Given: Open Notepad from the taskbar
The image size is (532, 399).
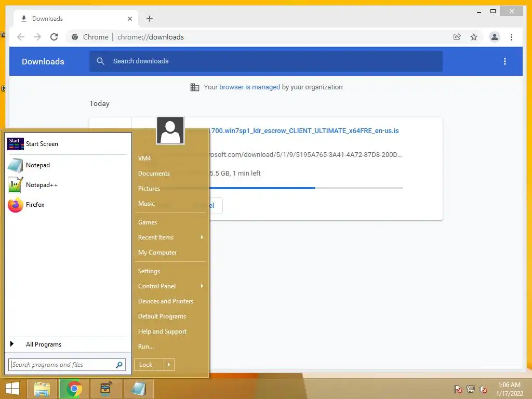Looking at the screenshot, I should [x=138, y=389].
